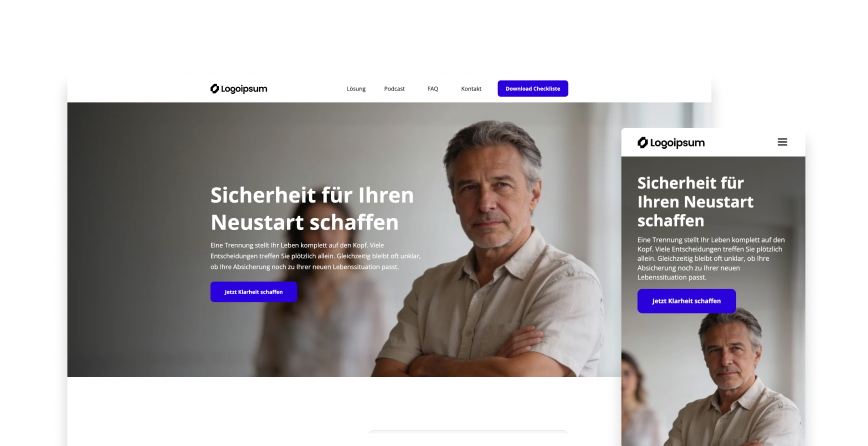Viewport: 868px width, 446px height.
Task: Click the blurred woman in mobile preview
Action: (638, 400)
